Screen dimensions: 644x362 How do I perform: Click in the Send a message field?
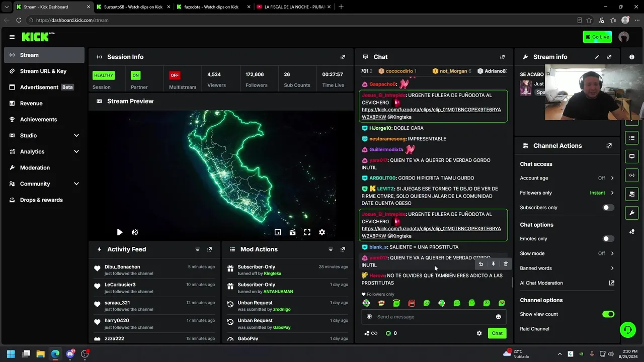click(434, 317)
